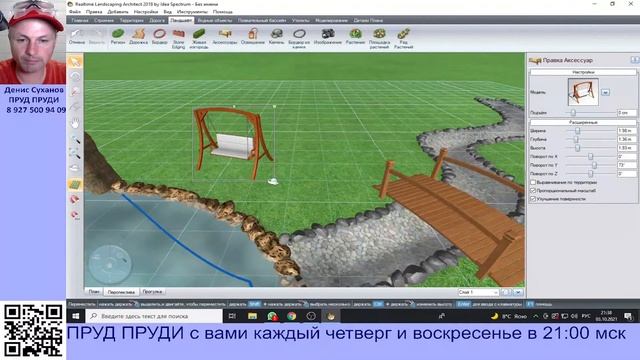Open the layer 'Слой 1' dropdown
The width and height of the screenshot is (640, 360).
coord(478,292)
